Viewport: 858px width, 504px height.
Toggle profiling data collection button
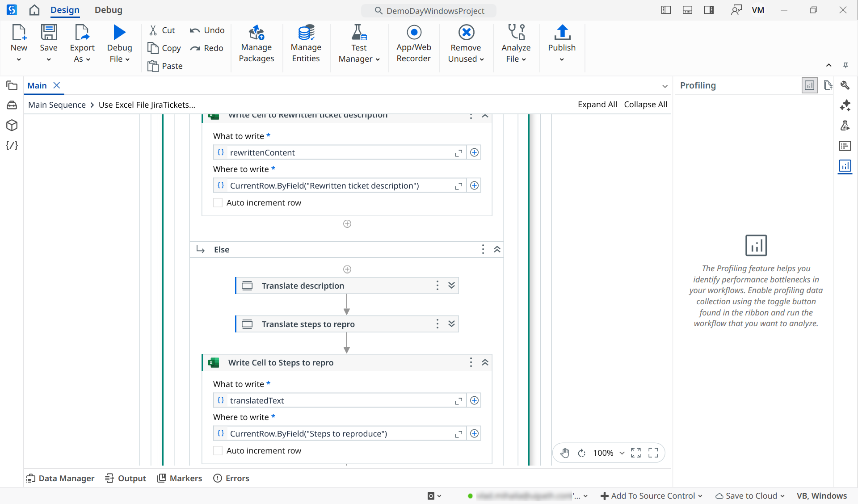click(x=809, y=85)
